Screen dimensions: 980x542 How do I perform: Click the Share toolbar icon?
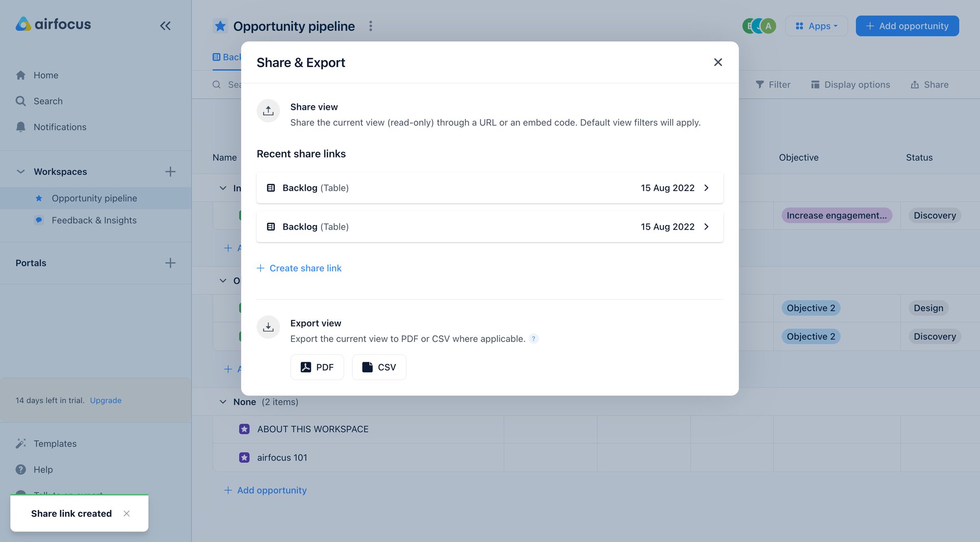929,84
